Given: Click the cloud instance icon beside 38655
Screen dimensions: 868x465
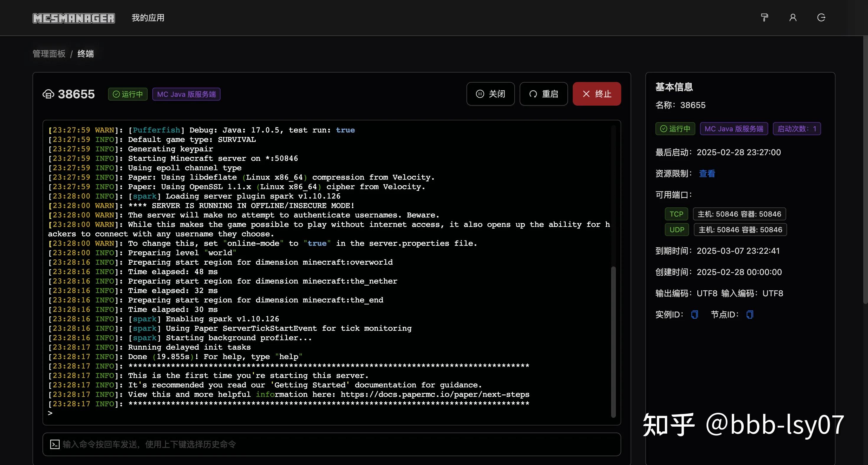Looking at the screenshot, I should coord(48,94).
